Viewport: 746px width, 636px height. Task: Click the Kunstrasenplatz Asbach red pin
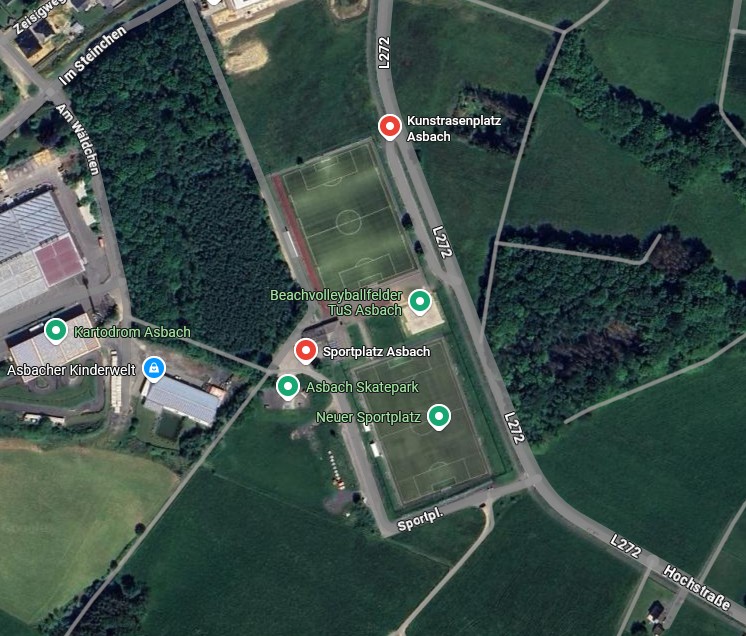click(x=390, y=127)
